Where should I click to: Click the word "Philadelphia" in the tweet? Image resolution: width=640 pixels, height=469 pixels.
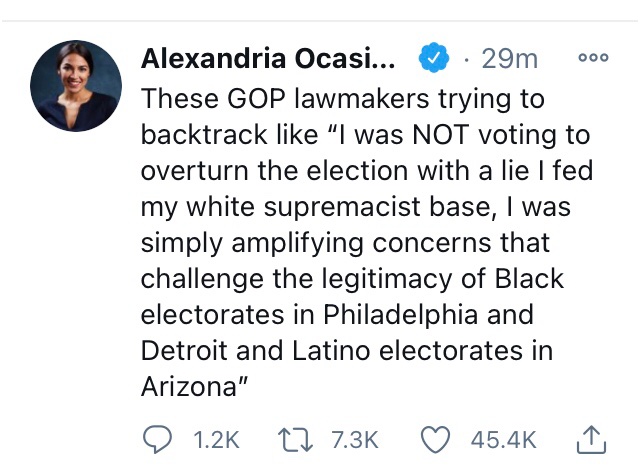pyautogui.click(x=400, y=314)
